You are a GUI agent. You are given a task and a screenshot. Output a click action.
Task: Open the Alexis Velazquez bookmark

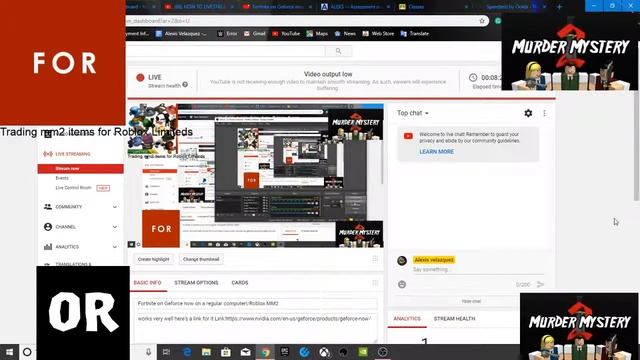click(181, 33)
